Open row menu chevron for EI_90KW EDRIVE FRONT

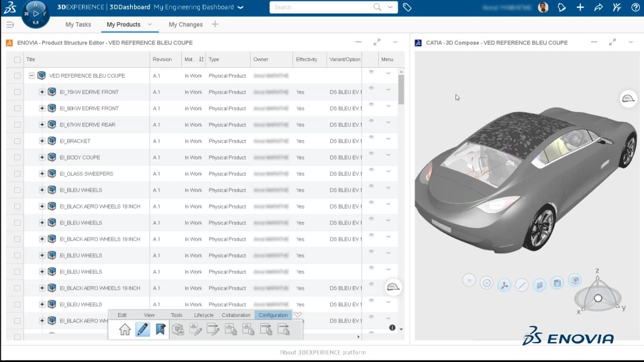(x=388, y=106)
